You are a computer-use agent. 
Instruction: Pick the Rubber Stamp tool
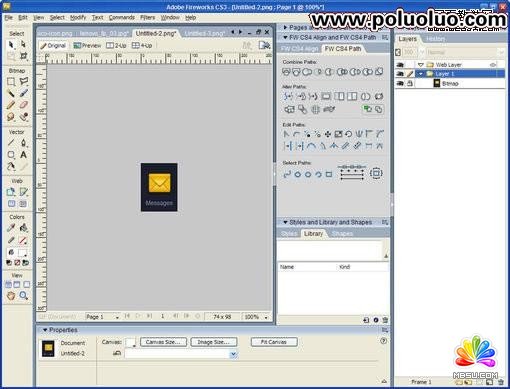23,117
